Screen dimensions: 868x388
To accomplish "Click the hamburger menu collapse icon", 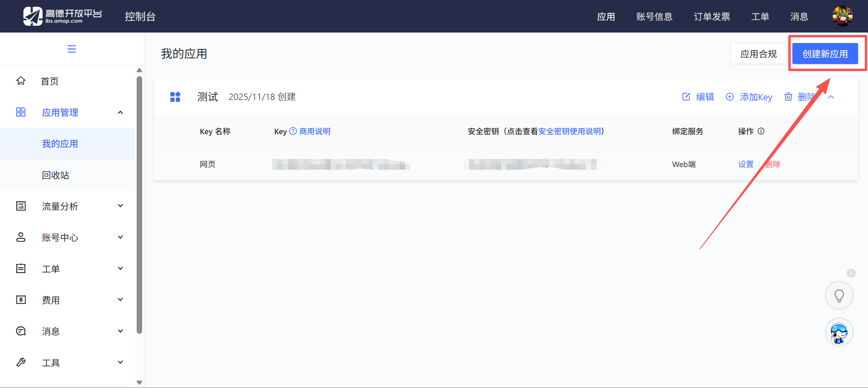I will 72,49.
